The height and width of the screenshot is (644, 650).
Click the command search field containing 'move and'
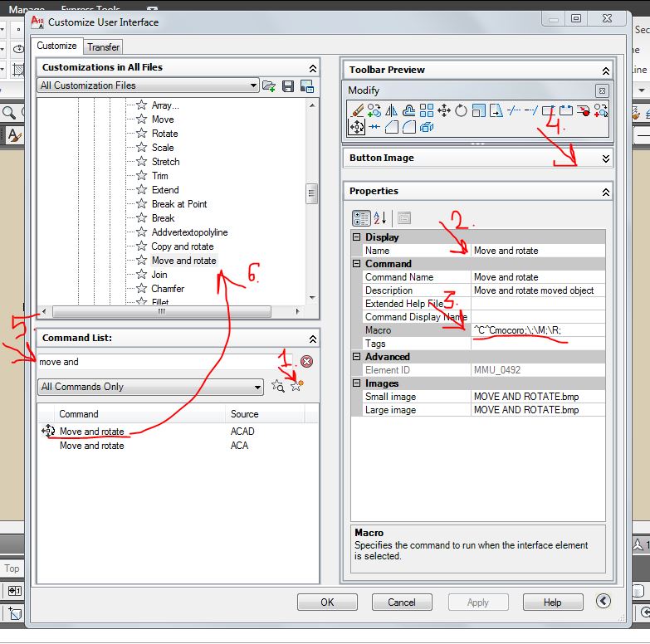click(166, 362)
